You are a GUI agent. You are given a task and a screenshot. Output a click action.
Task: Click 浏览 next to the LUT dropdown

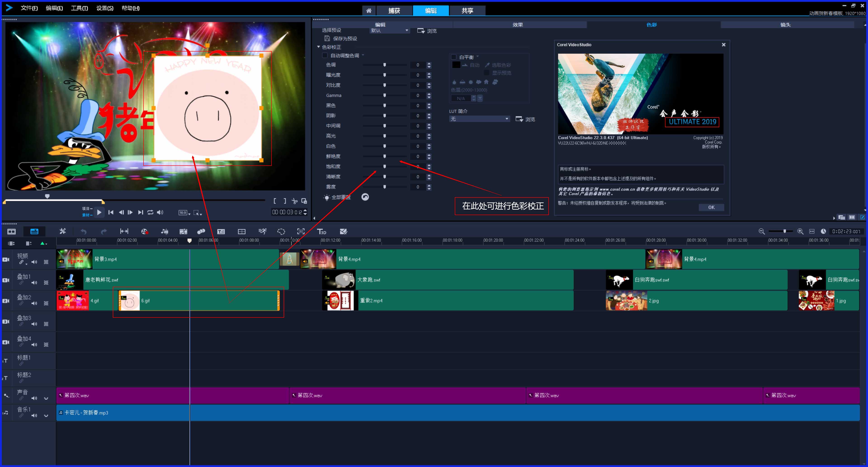pyautogui.click(x=525, y=119)
